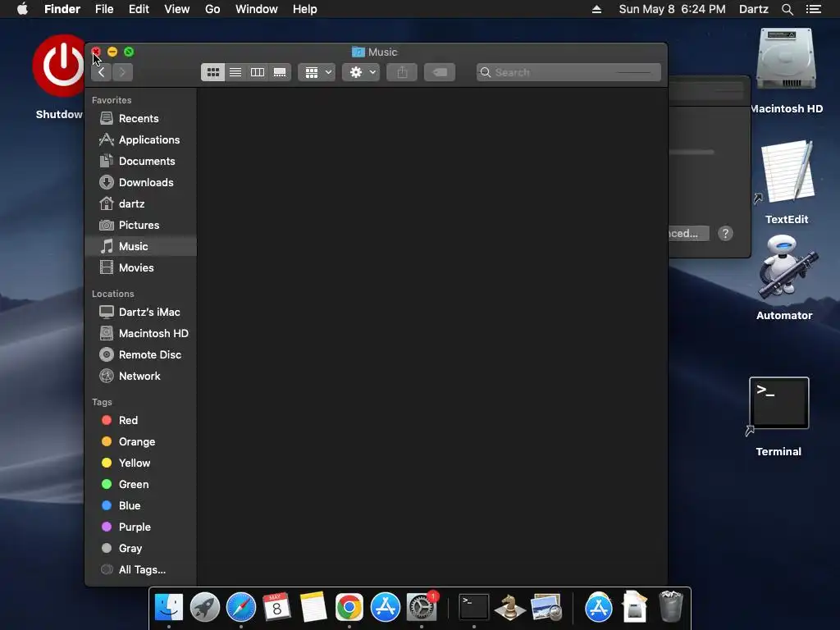Open Finder from the Dock
This screenshot has height=630, width=840.
point(169,608)
